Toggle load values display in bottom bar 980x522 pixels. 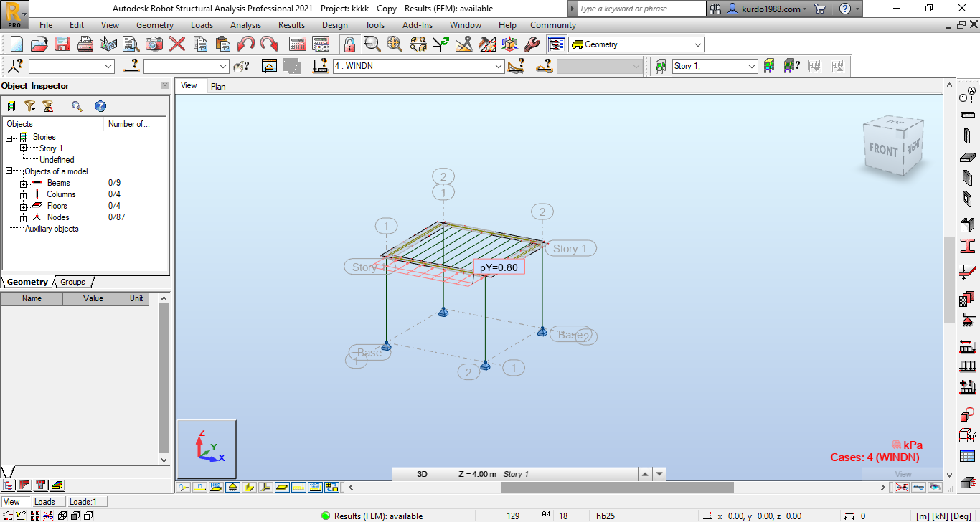click(x=315, y=487)
